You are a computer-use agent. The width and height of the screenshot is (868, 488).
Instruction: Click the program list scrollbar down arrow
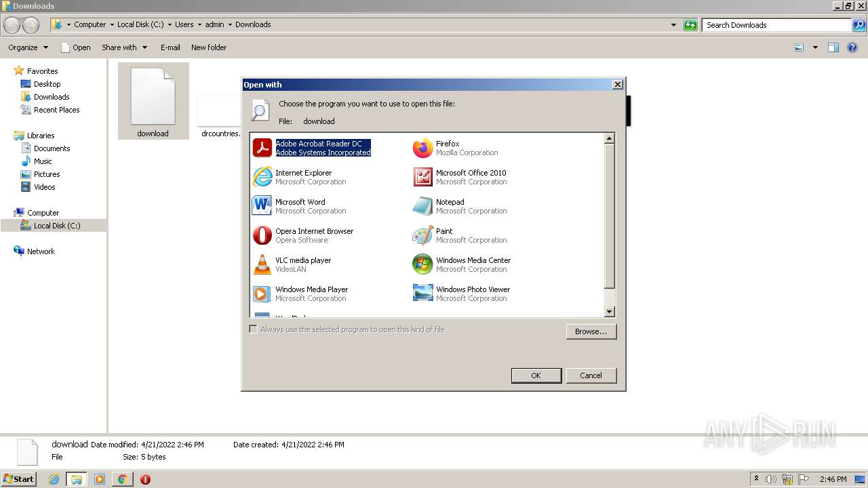coord(609,312)
